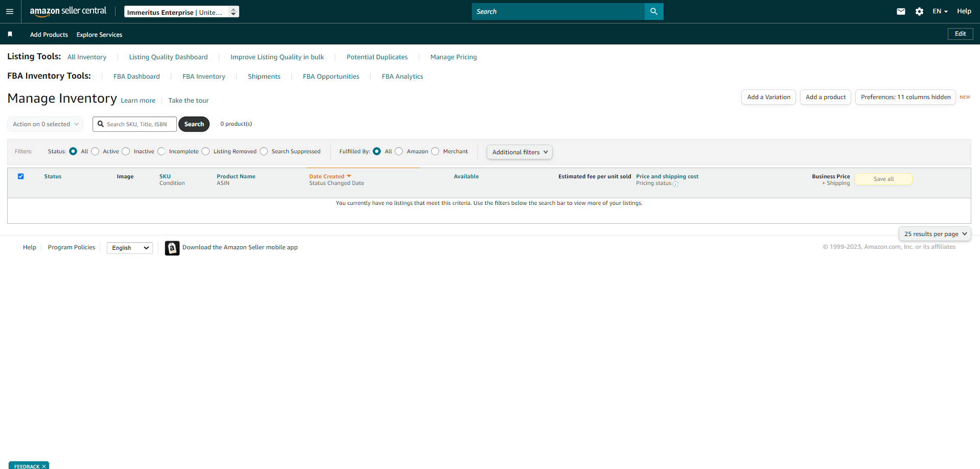Screen dimensions: 980x469
Task: Select the Incomplete status radio button
Action: (x=162, y=151)
